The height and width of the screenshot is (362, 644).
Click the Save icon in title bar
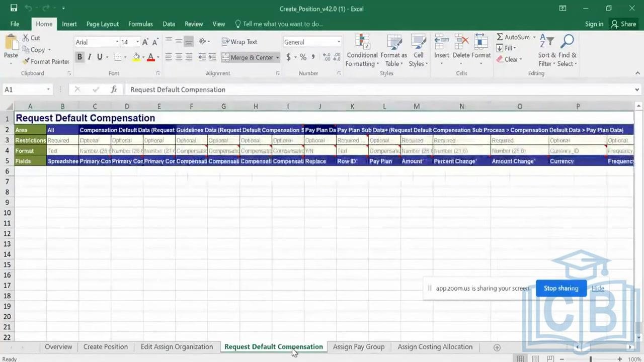14,9
